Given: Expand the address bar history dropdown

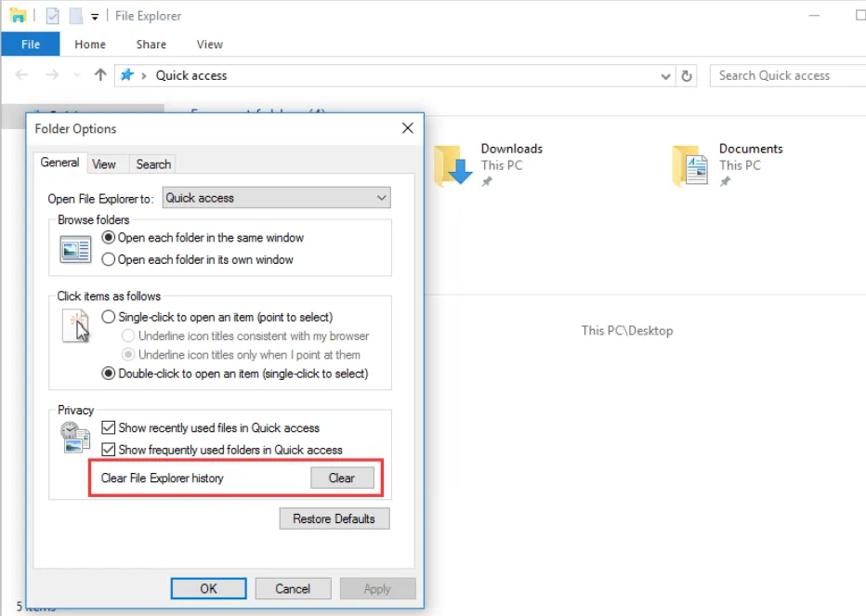Looking at the screenshot, I should point(665,76).
